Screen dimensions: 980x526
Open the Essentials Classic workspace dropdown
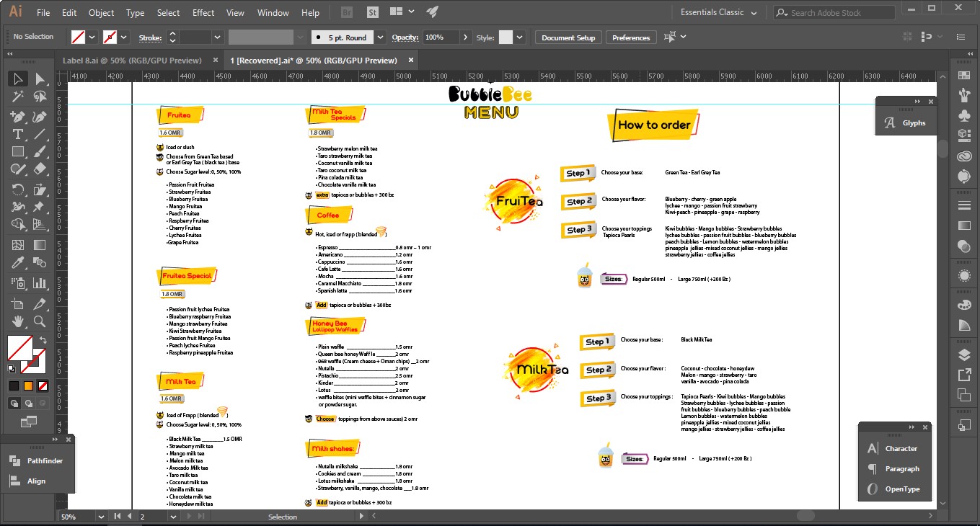point(718,12)
